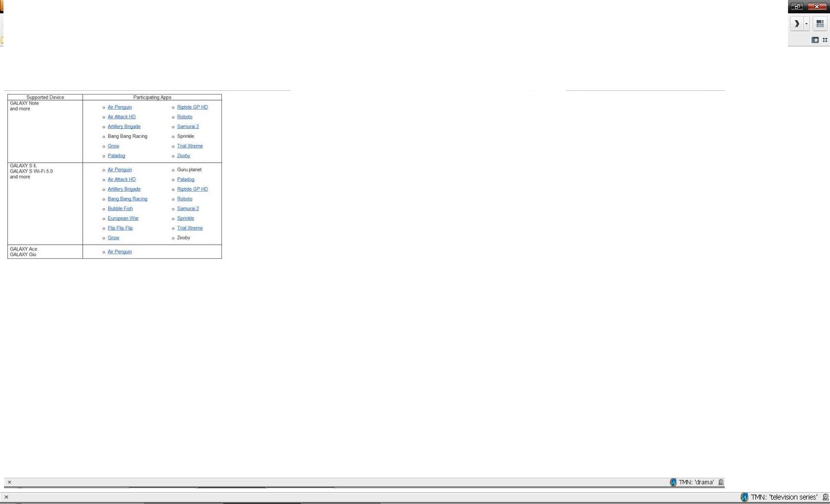
Task: Click the TMN 'television series' status text
Action: pos(784,497)
